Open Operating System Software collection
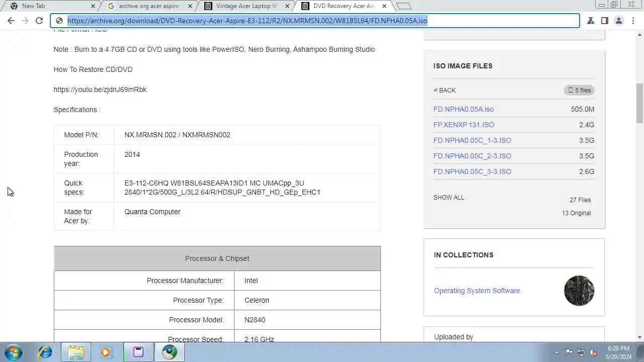644x362 pixels. pyautogui.click(x=477, y=291)
